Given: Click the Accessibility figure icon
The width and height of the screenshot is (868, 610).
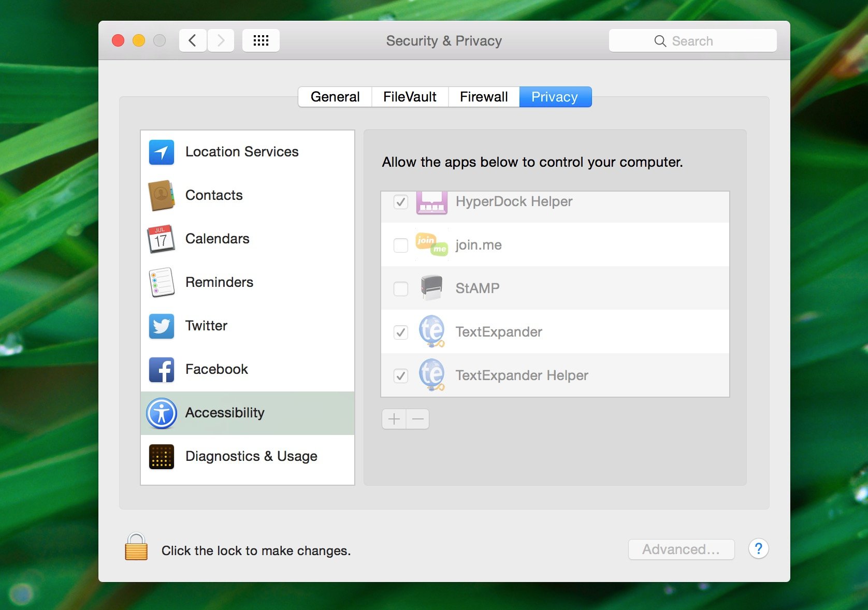Looking at the screenshot, I should (x=162, y=413).
